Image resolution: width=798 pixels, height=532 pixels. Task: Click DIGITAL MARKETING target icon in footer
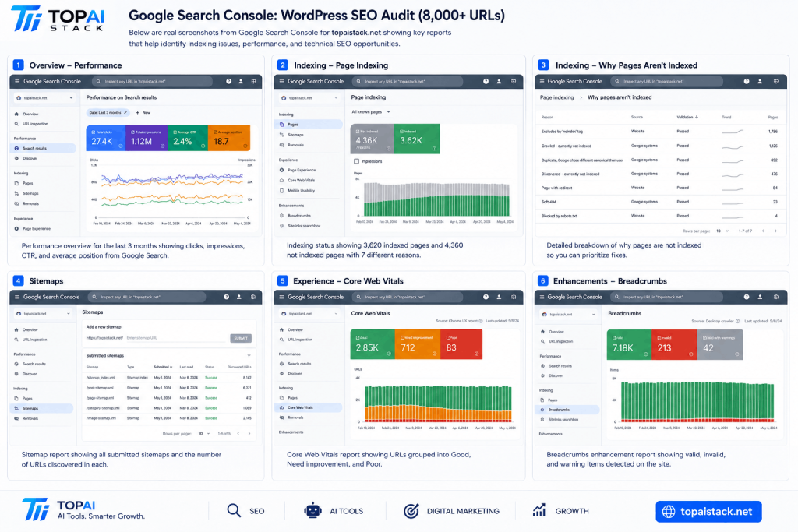click(411, 511)
